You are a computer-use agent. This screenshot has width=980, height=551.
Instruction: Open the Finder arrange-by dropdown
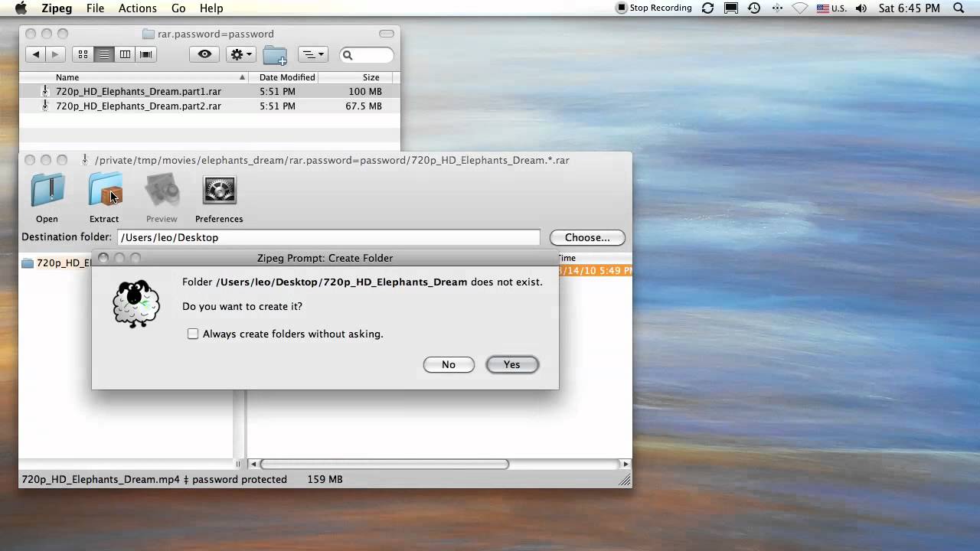coord(312,54)
